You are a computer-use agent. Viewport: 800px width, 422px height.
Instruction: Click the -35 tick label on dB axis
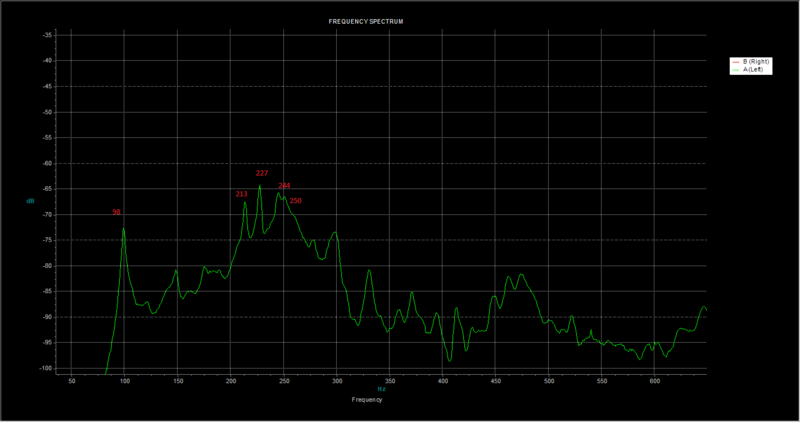47,35
